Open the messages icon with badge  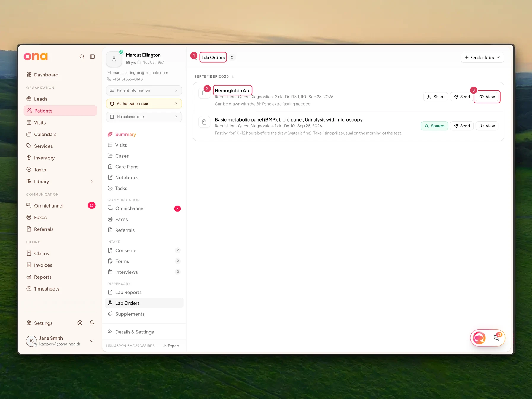(497, 337)
